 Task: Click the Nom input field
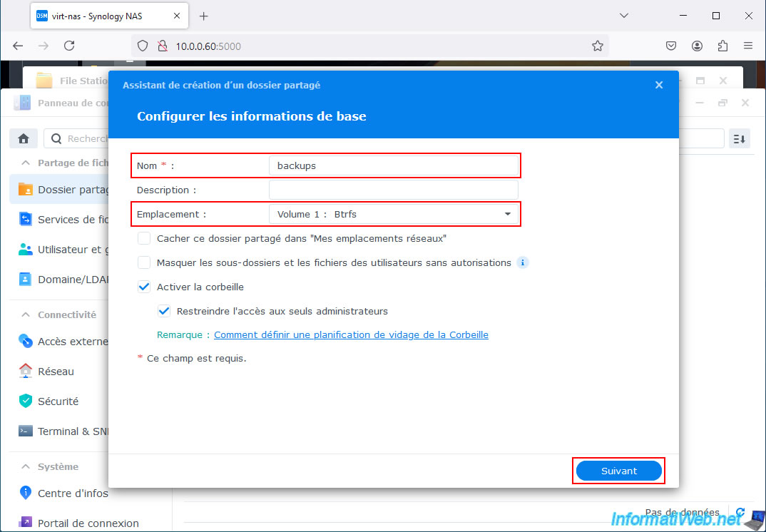tap(393, 165)
